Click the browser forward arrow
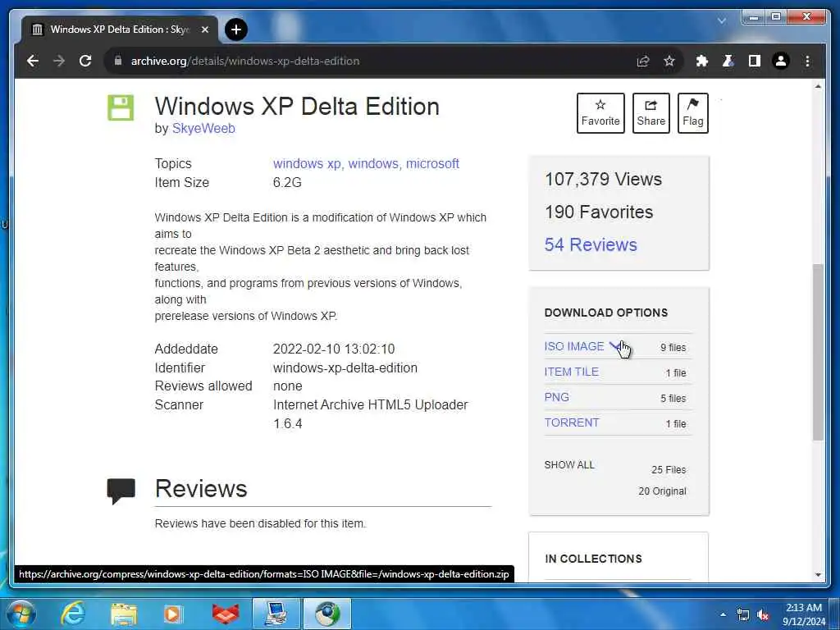This screenshot has width=840, height=630. tap(59, 61)
